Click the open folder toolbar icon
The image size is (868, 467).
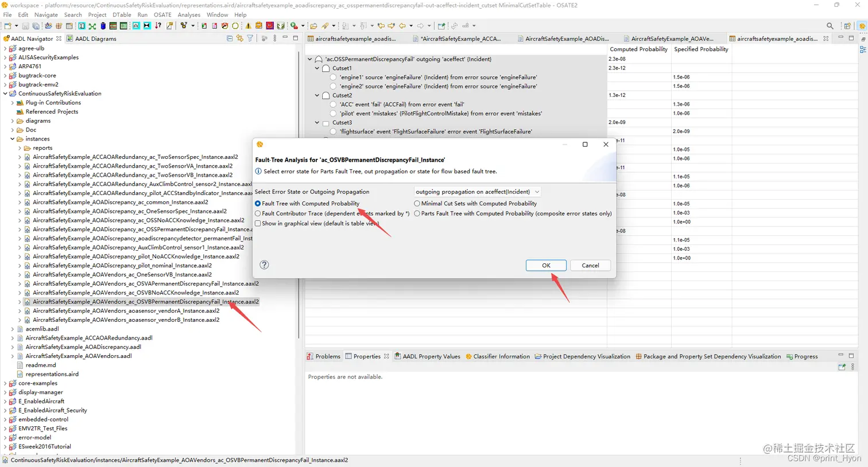click(313, 26)
